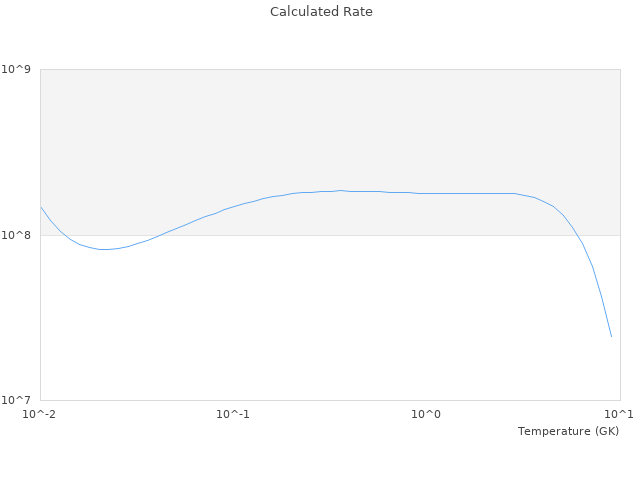Select the curve point directly above the 10^-1 label

pos(233,206)
